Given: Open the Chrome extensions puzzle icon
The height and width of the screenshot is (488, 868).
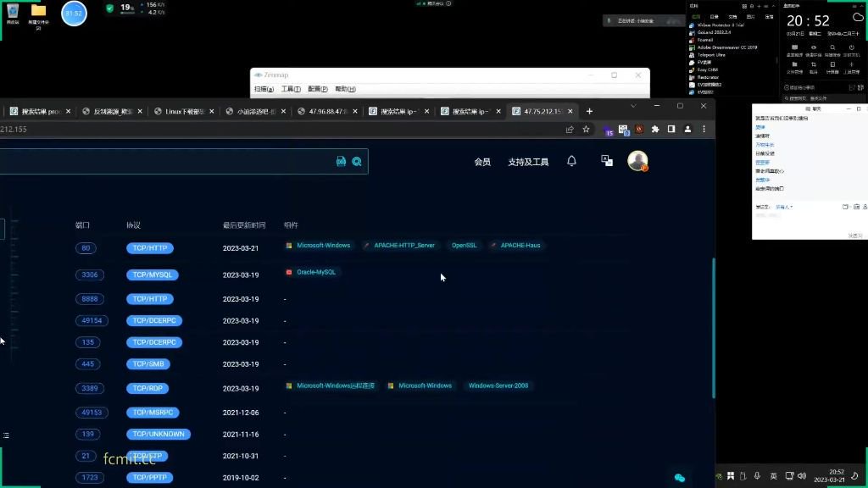Looking at the screenshot, I should click(655, 129).
